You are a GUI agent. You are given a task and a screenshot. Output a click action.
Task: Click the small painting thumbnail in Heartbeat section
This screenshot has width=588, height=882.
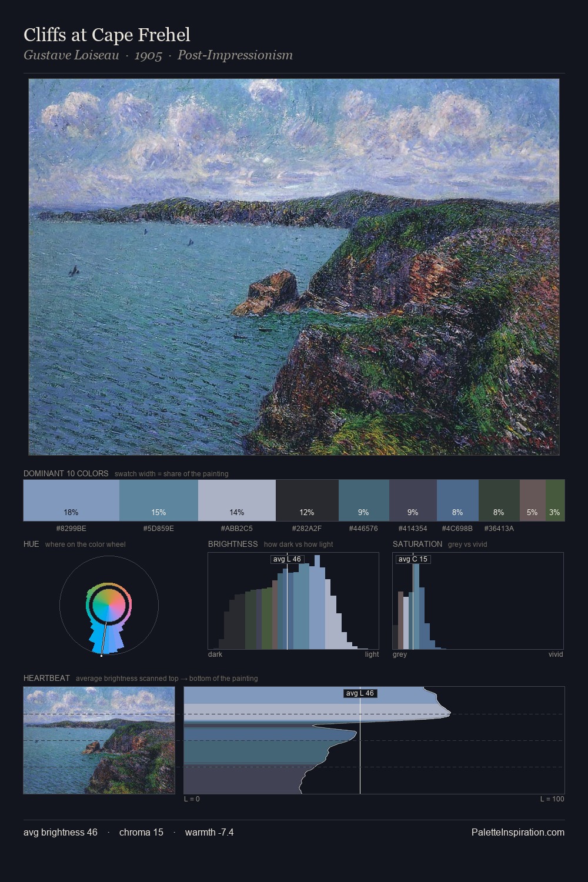(99, 740)
